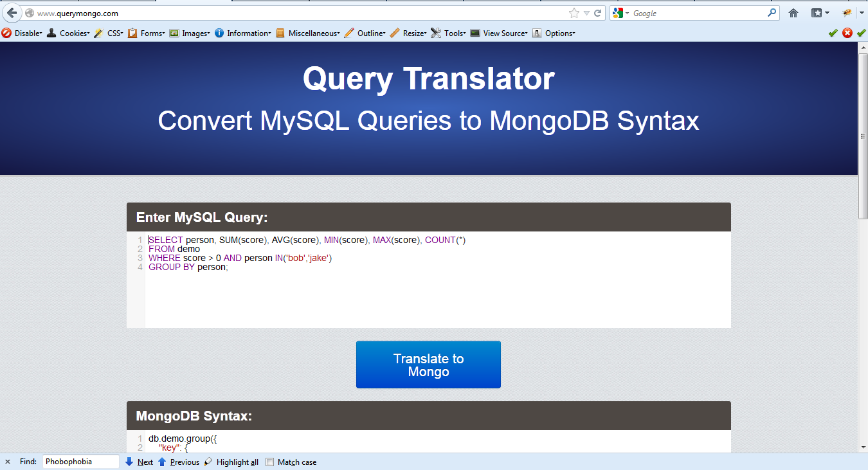Find next match with Next link

click(x=145, y=462)
